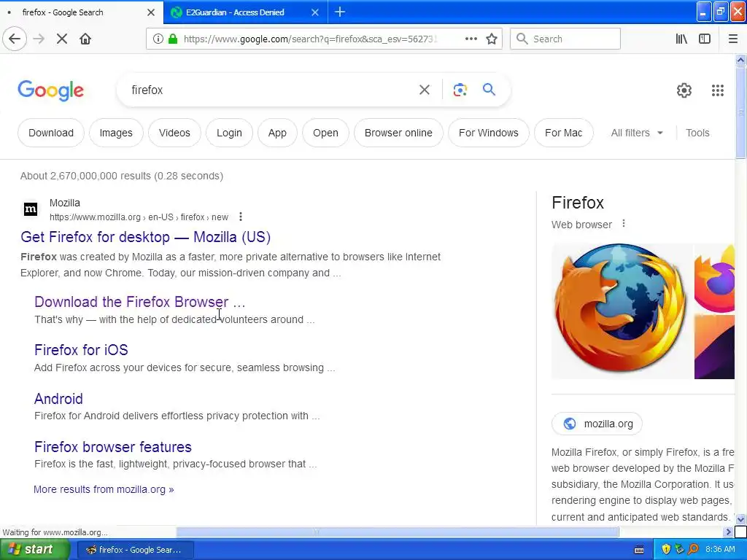Open Download the Firefox Browser link
Image resolution: width=747 pixels, height=560 pixels.
point(139,302)
